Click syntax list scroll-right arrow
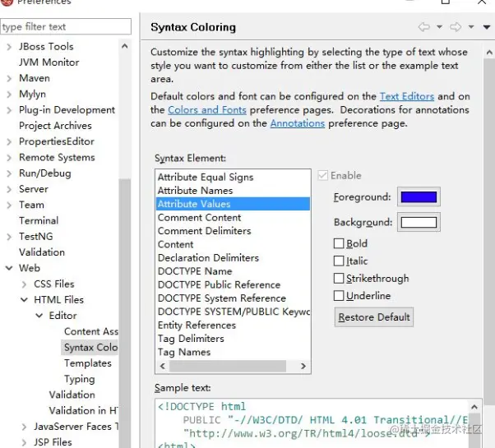The height and width of the screenshot is (448, 495). tap(303, 367)
